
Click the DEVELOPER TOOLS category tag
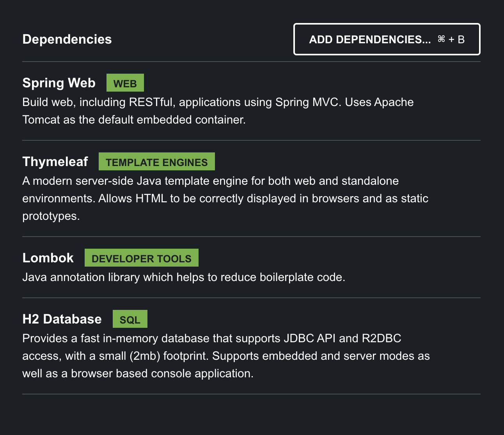pyautogui.click(x=142, y=258)
